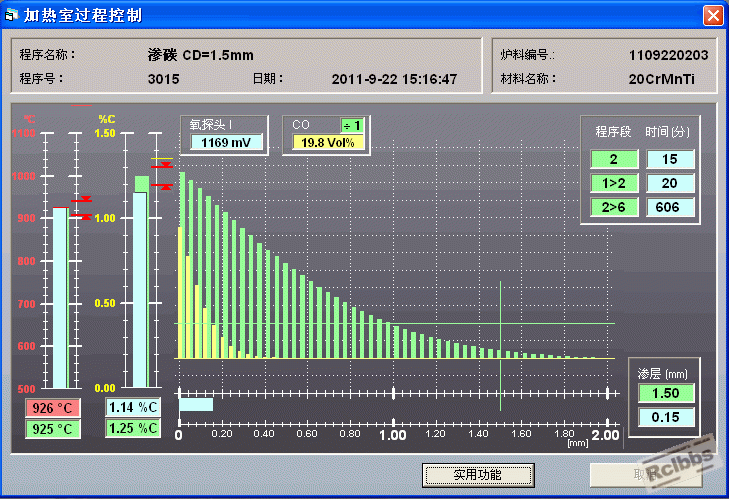Screen dimensions: 729x499
Task: Click the 渗层 target value 1.50
Action: click(x=666, y=393)
